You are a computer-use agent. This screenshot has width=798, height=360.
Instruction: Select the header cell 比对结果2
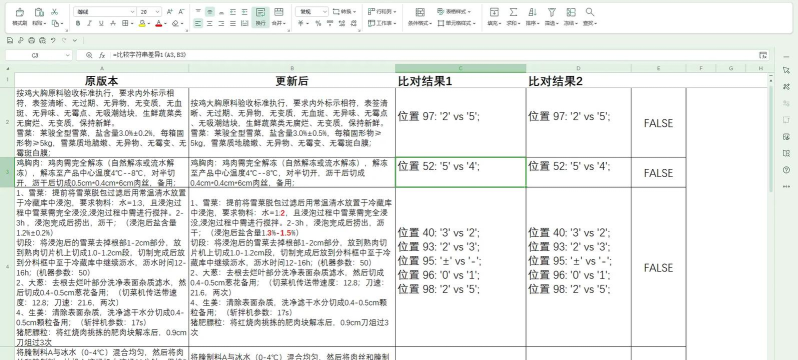coord(579,80)
